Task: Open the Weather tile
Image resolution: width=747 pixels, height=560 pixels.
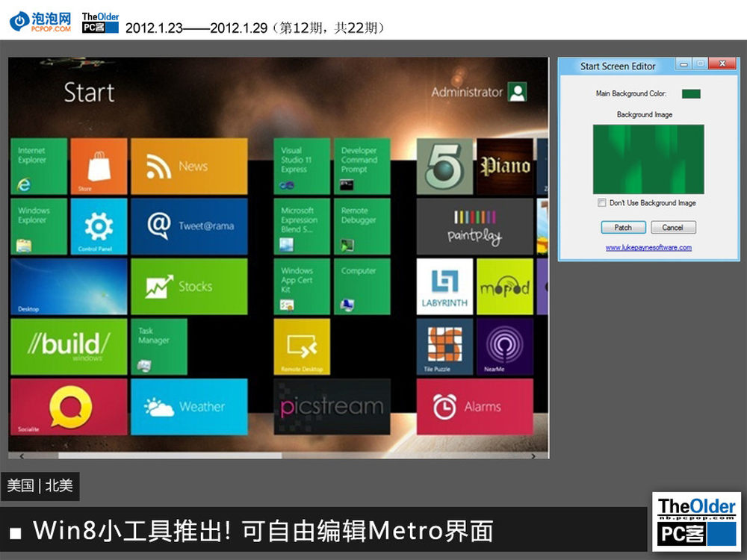Action: point(189,407)
